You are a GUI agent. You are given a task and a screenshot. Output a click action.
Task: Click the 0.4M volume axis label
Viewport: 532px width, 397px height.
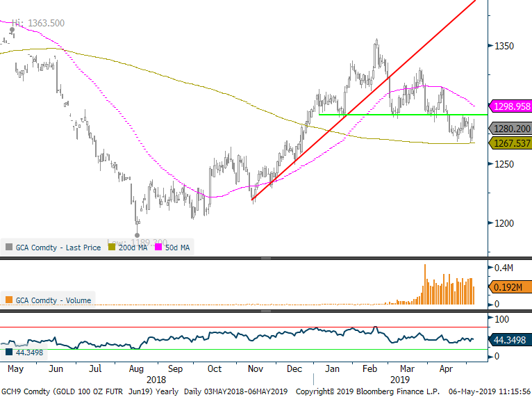[x=504, y=268]
